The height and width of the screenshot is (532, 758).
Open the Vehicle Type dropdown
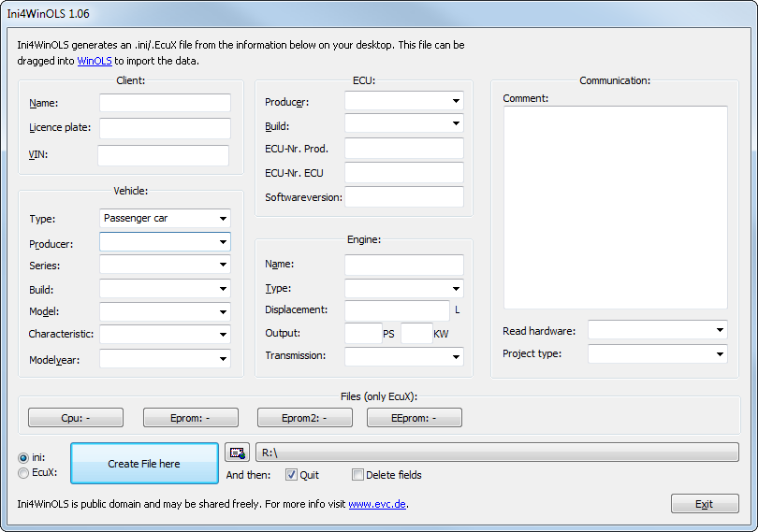(165, 219)
